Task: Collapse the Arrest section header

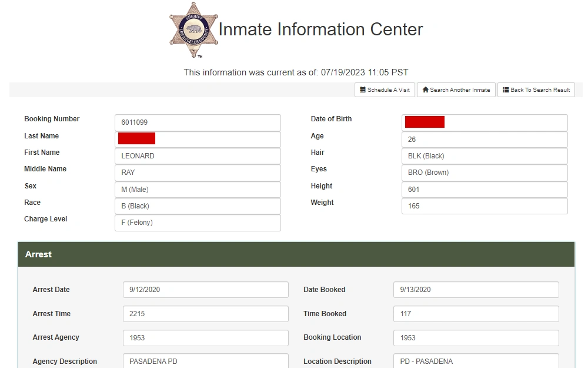Action: click(294, 254)
